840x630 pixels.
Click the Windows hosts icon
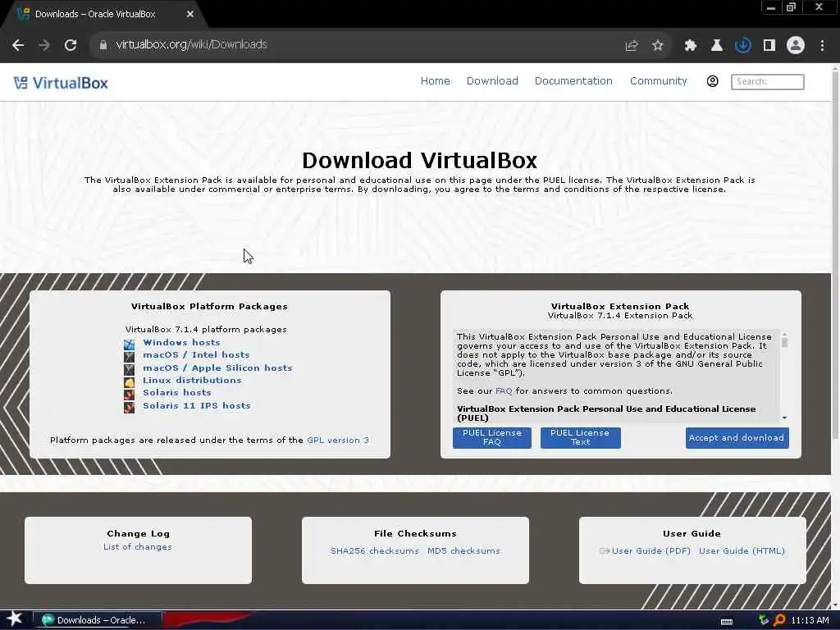click(x=129, y=344)
